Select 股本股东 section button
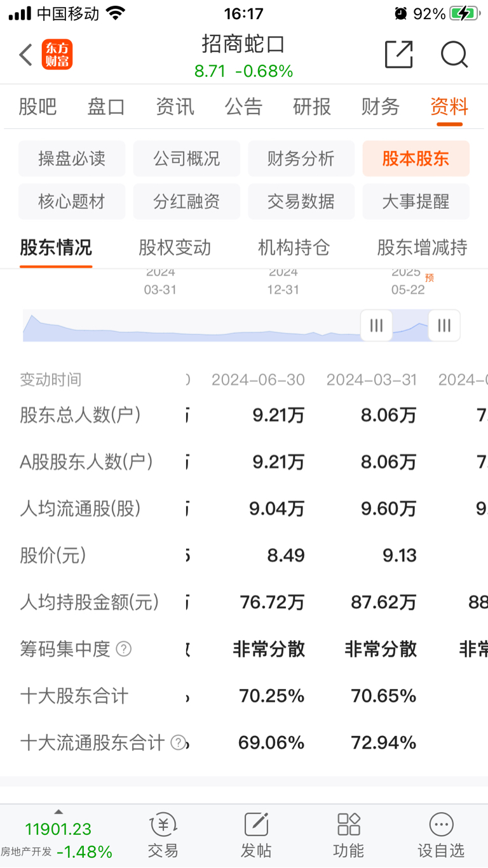488x868 pixels. (x=416, y=158)
